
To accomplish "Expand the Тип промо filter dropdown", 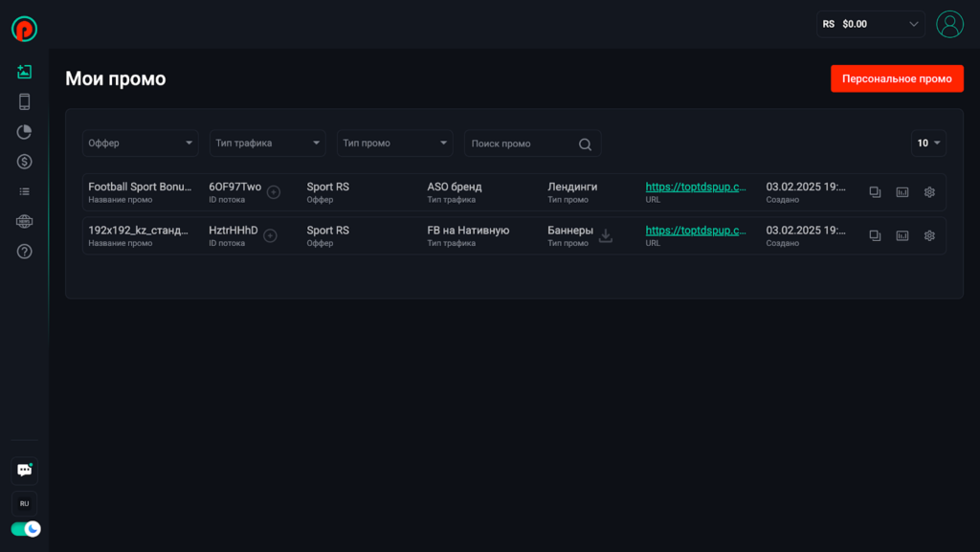I will pos(395,143).
